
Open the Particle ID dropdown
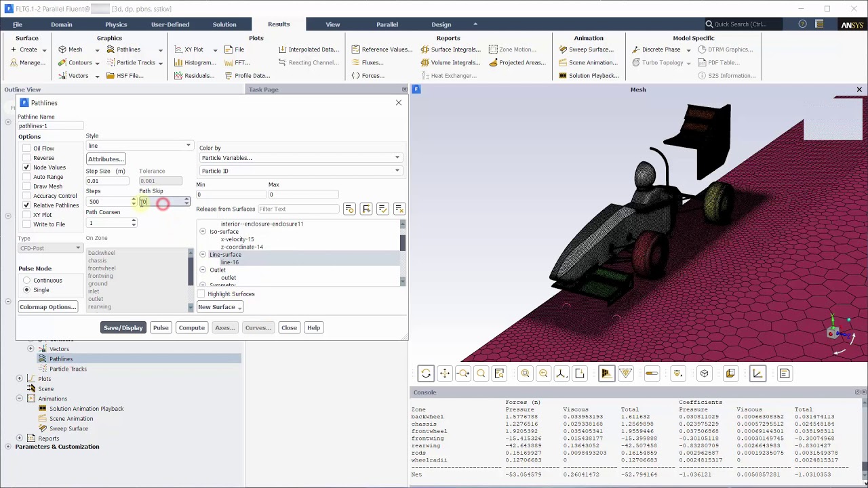[x=301, y=171]
